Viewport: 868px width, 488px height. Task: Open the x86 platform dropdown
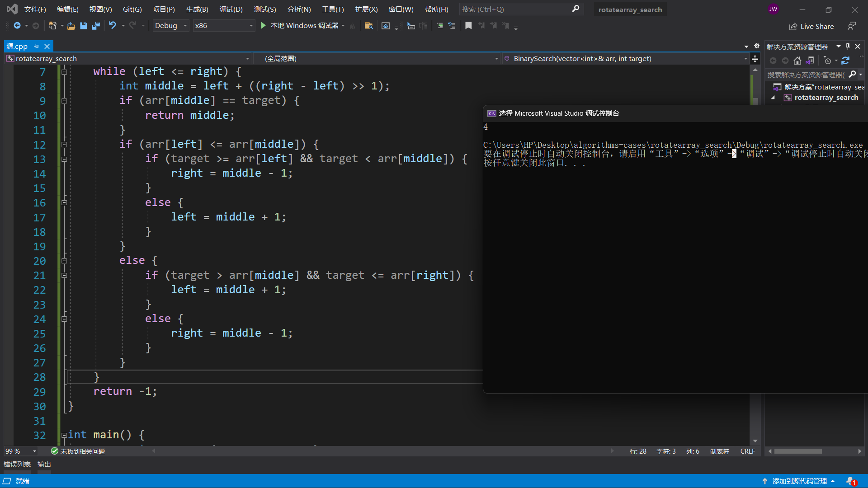(224, 26)
